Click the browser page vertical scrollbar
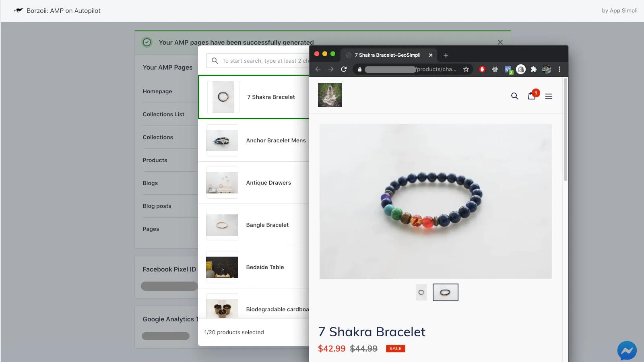 tap(566, 130)
